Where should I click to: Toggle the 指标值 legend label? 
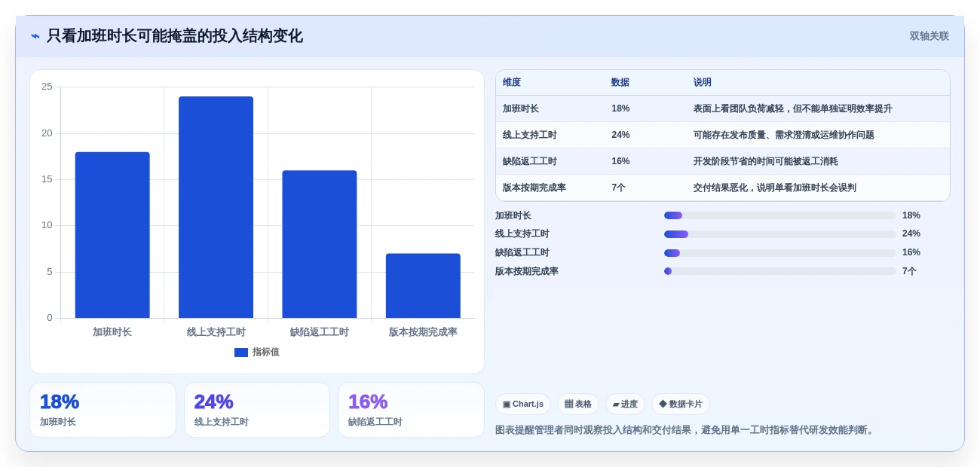click(266, 353)
